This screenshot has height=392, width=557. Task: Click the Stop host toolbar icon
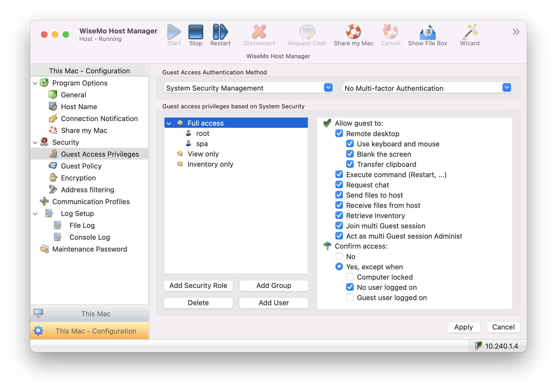click(195, 32)
